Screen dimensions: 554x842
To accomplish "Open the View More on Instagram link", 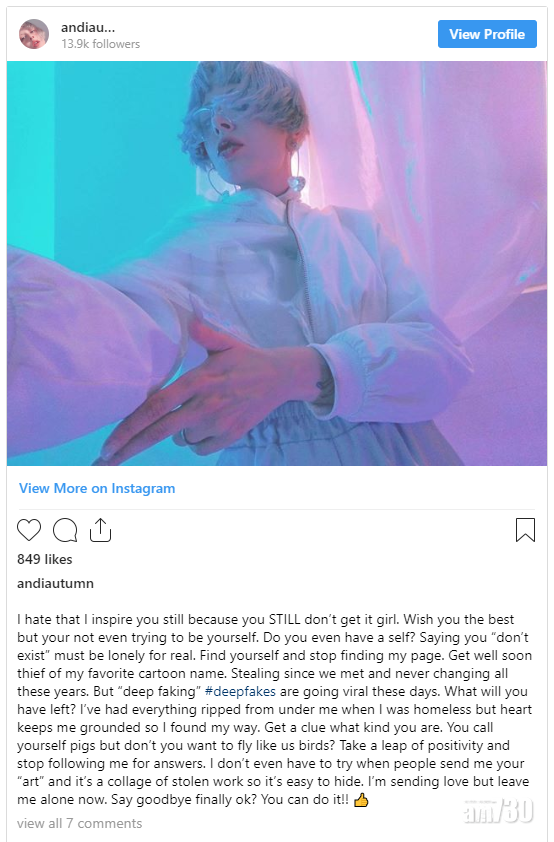I will point(97,488).
